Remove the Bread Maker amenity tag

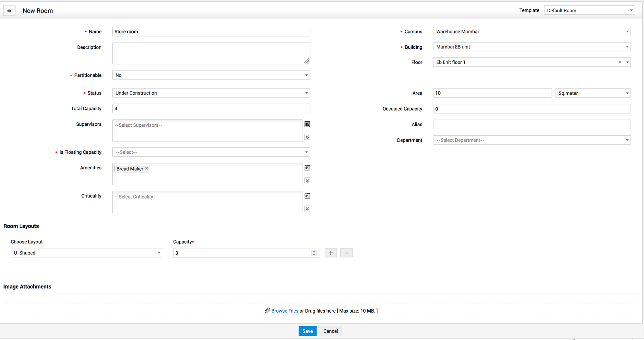click(147, 168)
